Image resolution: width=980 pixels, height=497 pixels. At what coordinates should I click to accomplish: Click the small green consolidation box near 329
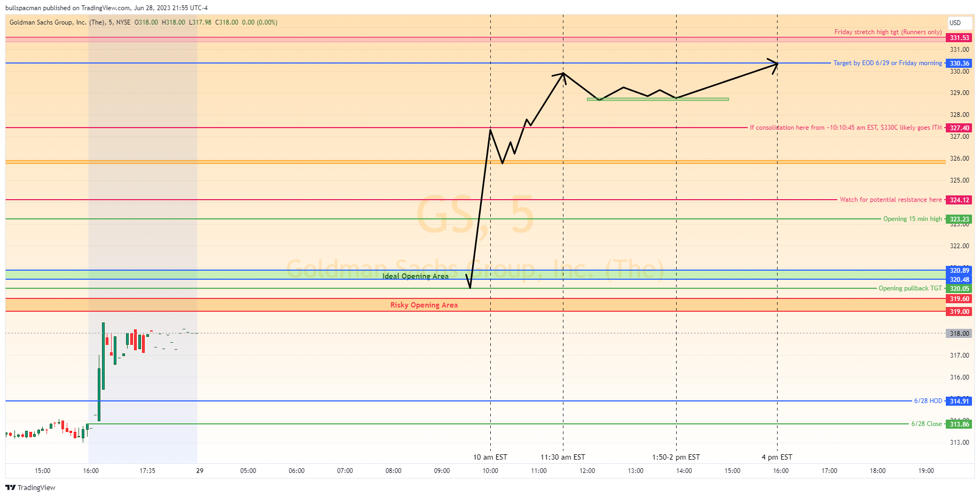coord(657,99)
